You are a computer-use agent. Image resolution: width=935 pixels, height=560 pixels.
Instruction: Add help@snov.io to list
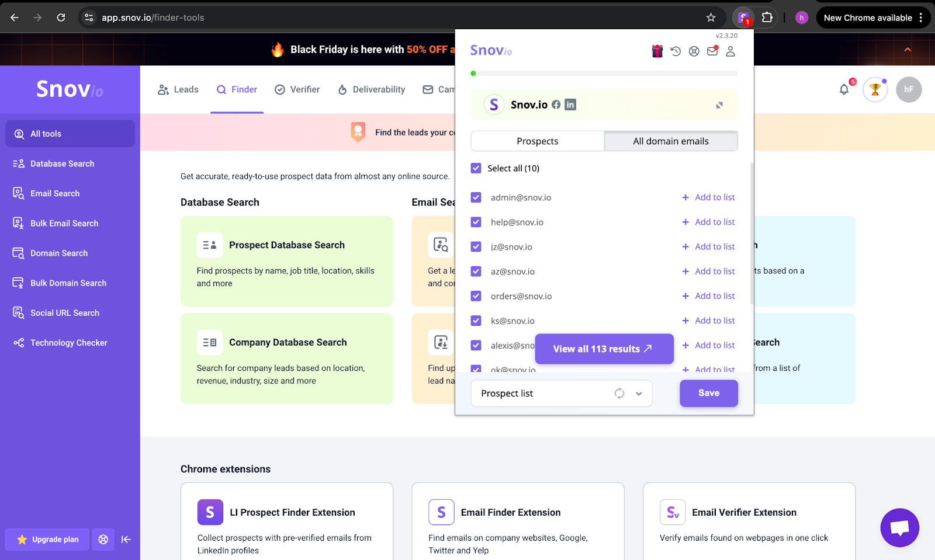point(708,222)
